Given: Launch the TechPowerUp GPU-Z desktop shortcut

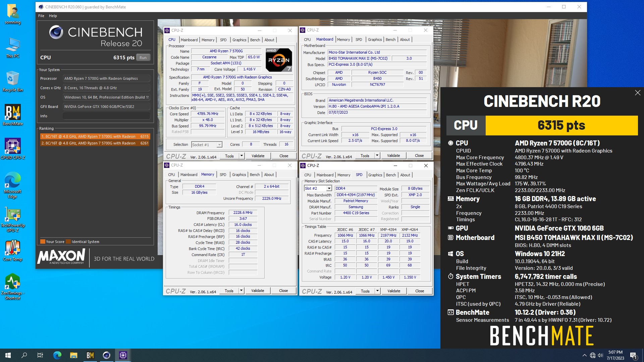Looking at the screenshot, I should tap(12, 220).
